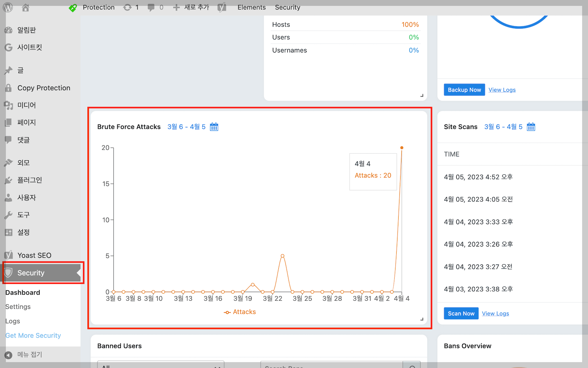588x368 pixels.
Task: Click the resize handle of Brute Force Attacks card
Action: click(x=422, y=319)
